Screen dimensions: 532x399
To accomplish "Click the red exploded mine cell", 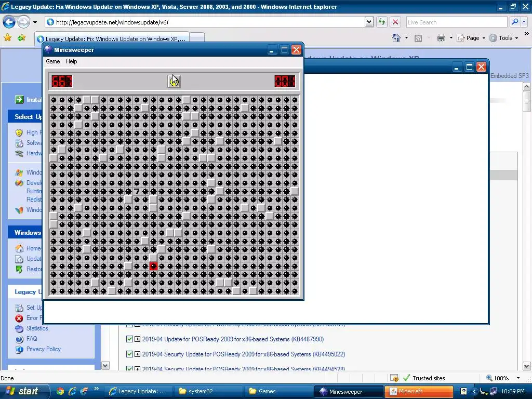I will (x=153, y=266).
